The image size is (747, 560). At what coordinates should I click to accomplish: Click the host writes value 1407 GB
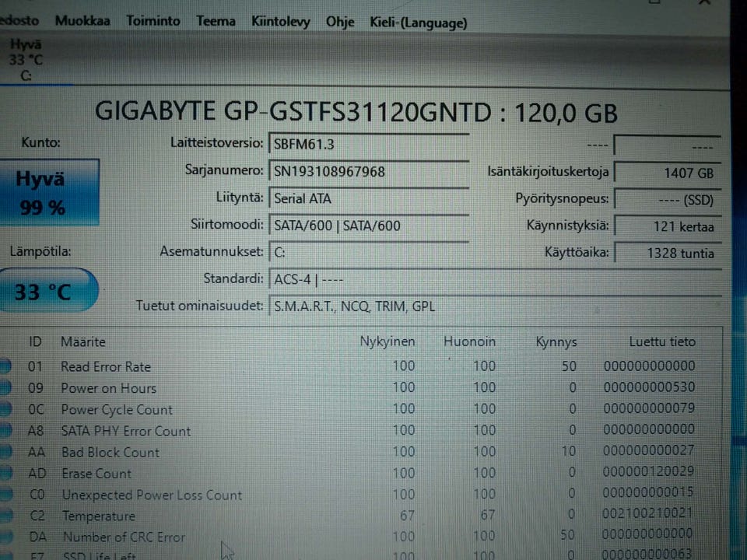[668, 173]
